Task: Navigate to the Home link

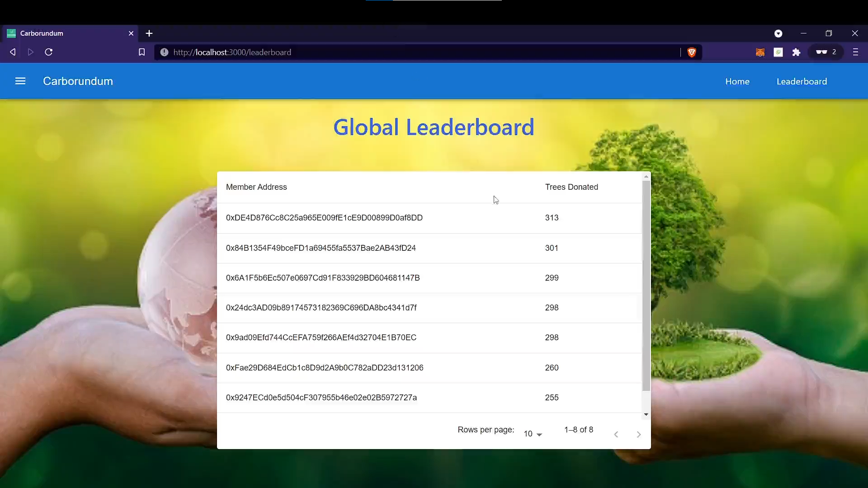Action: 737,82
